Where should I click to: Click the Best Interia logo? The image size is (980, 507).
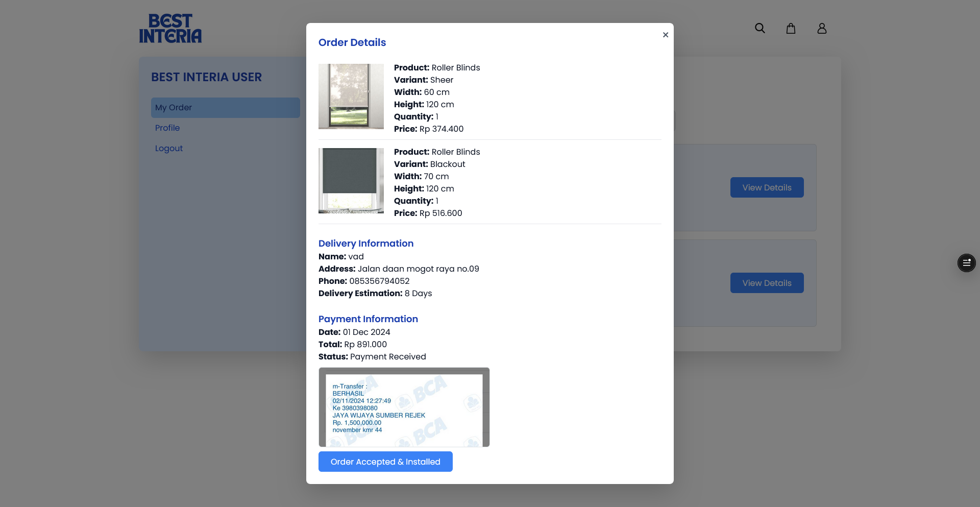tap(170, 29)
